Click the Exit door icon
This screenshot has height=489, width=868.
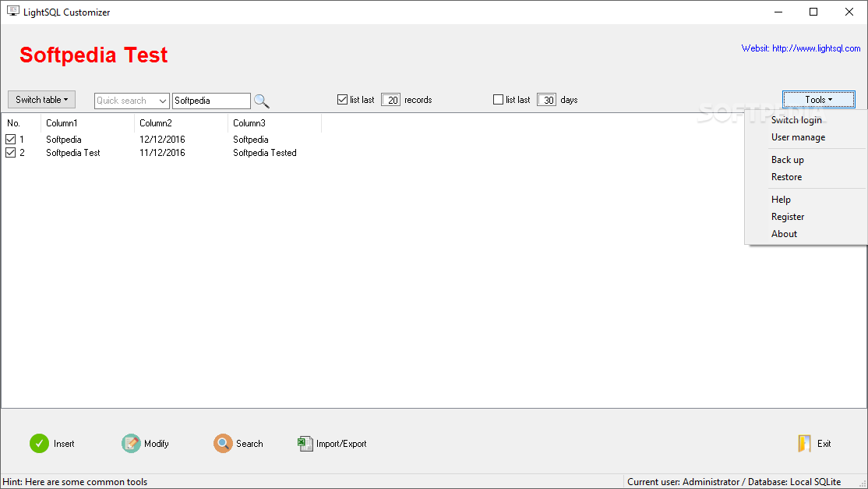pos(804,443)
